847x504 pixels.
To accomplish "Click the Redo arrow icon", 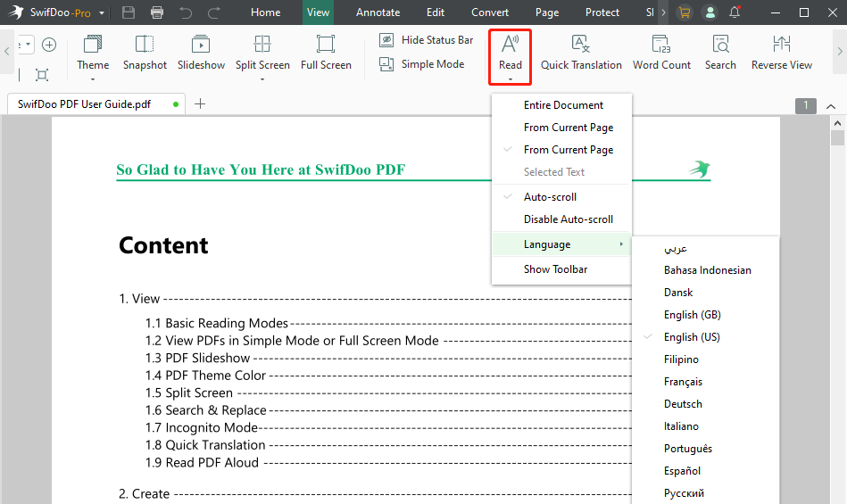I will (214, 12).
